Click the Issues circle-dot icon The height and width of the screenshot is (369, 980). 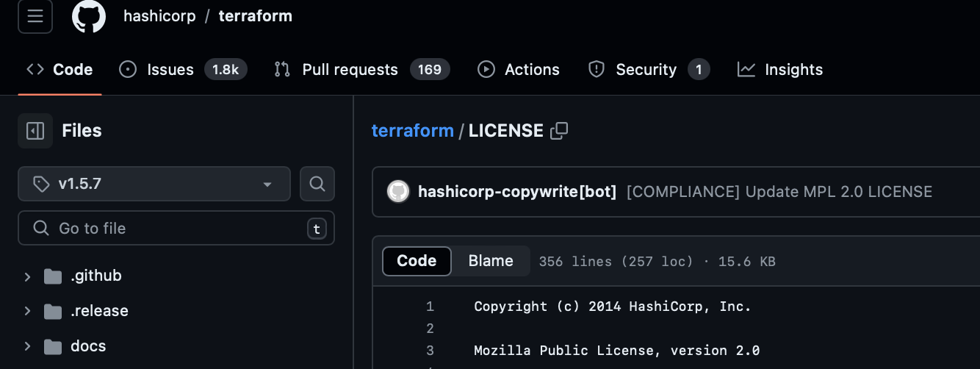click(128, 70)
